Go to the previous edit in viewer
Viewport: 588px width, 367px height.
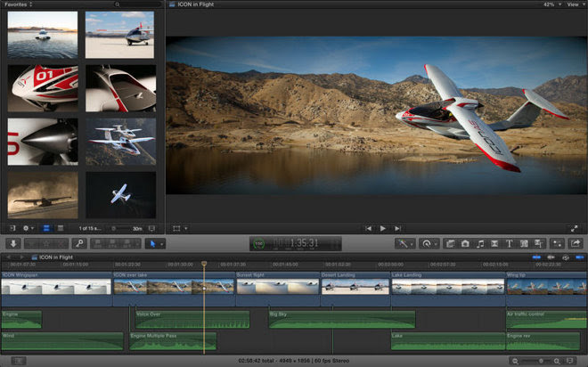coord(368,228)
